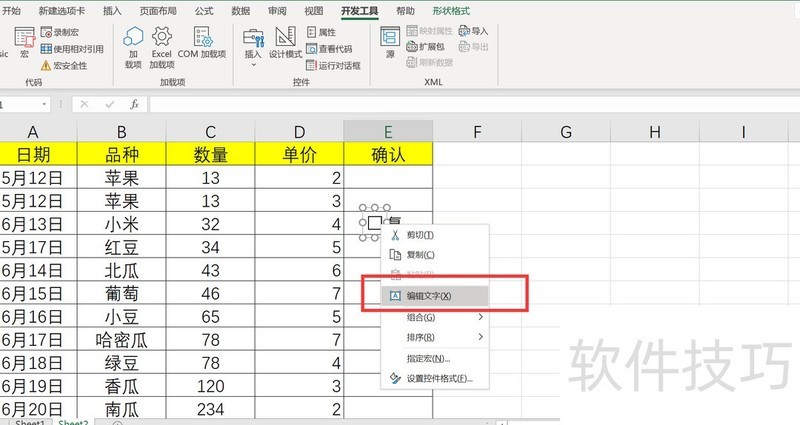The height and width of the screenshot is (425, 800).
Task: Choose Copy (复制) in context menu
Action: pos(435,255)
